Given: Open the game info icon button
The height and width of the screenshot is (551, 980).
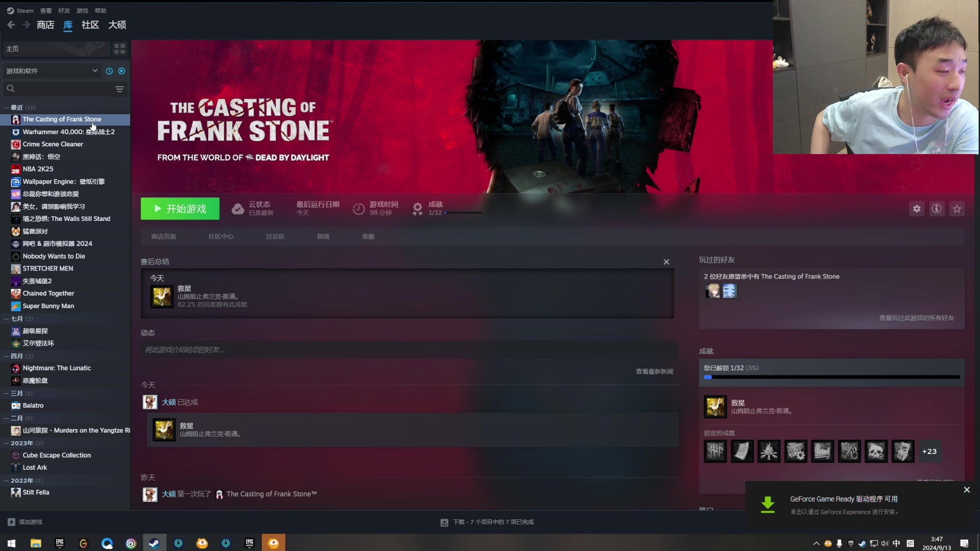Looking at the screenshot, I should coord(937,209).
